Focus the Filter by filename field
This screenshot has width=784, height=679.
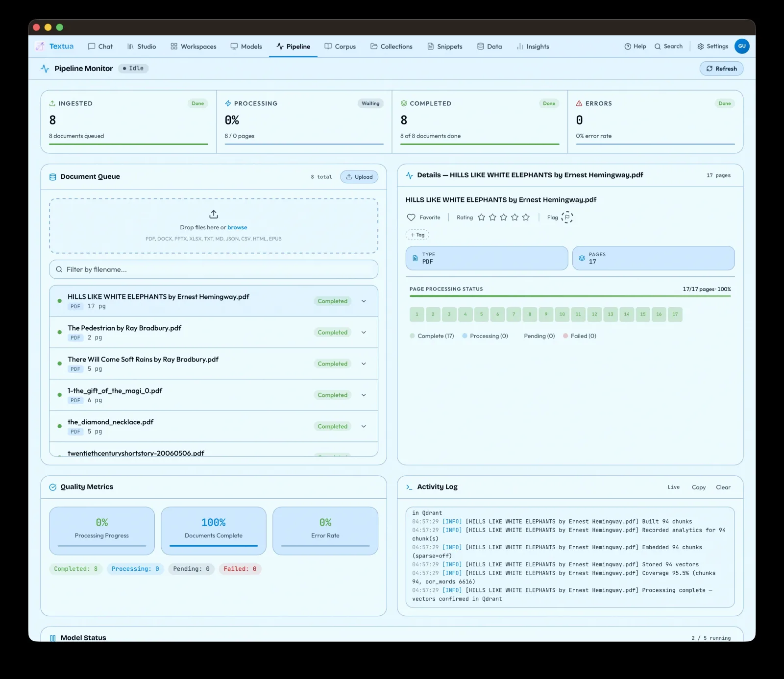click(x=214, y=269)
